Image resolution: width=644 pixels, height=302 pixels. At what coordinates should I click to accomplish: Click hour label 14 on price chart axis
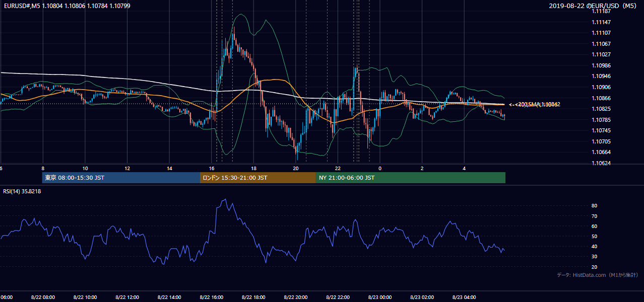169,168
